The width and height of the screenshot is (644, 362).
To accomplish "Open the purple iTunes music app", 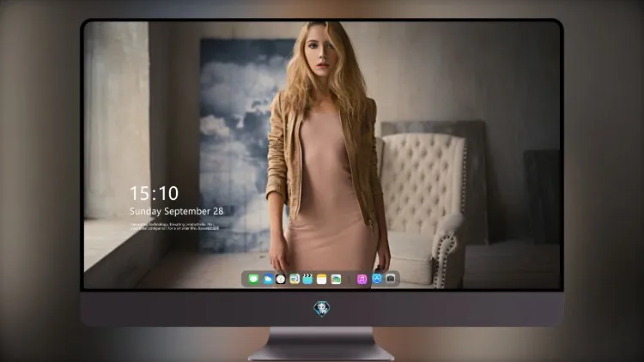I will (361, 279).
